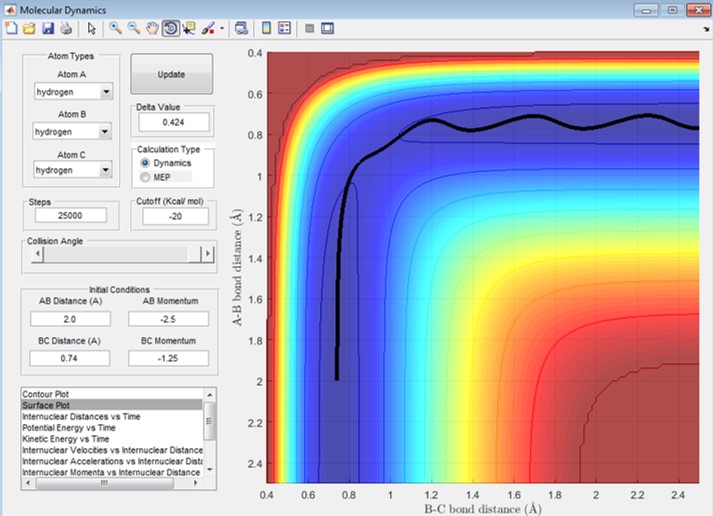Image resolution: width=713 pixels, height=516 pixels.
Task: Select Kinetic Energy vs Time
Action: click(112, 439)
